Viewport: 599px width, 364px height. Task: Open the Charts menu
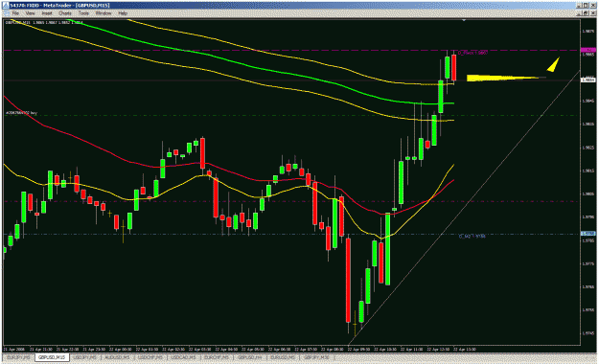click(x=65, y=13)
